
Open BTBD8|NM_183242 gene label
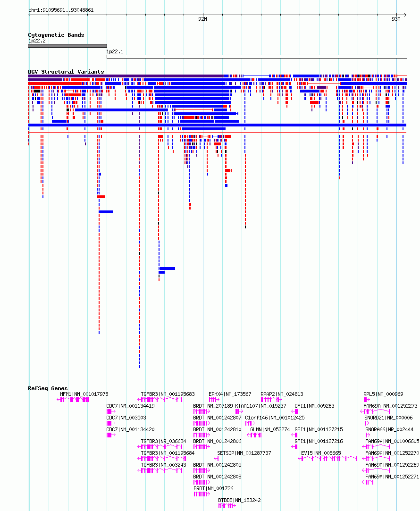pyautogui.click(x=239, y=500)
